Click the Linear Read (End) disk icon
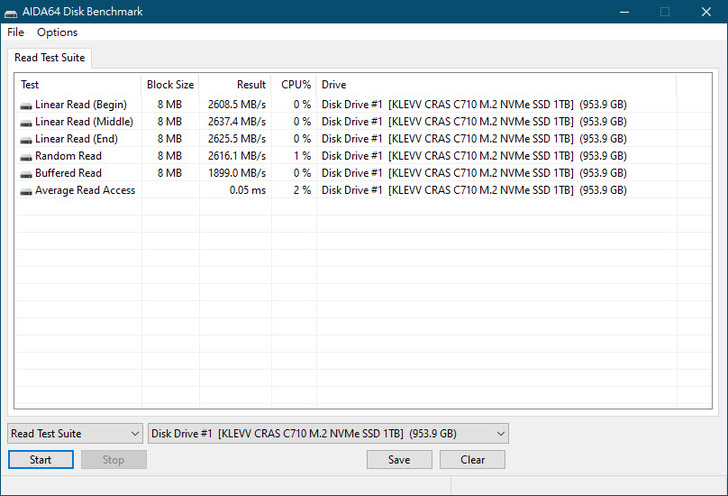This screenshot has height=496, width=728. point(26,139)
